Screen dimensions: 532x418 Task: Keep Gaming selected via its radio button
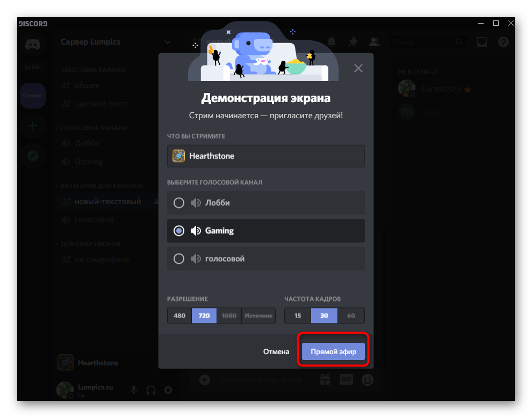click(179, 230)
